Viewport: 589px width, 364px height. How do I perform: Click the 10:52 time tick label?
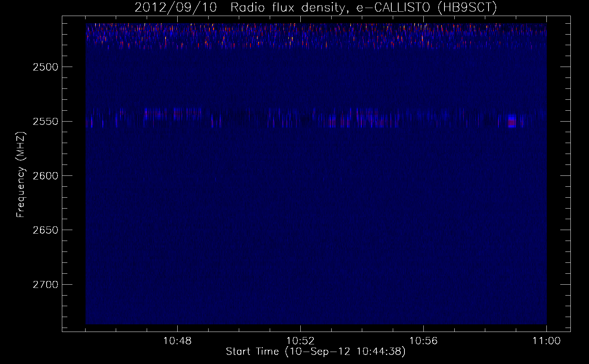tap(300, 341)
